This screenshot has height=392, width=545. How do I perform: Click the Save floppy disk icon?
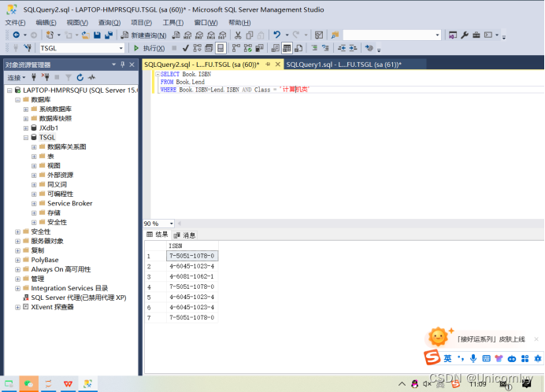[x=98, y=35]
